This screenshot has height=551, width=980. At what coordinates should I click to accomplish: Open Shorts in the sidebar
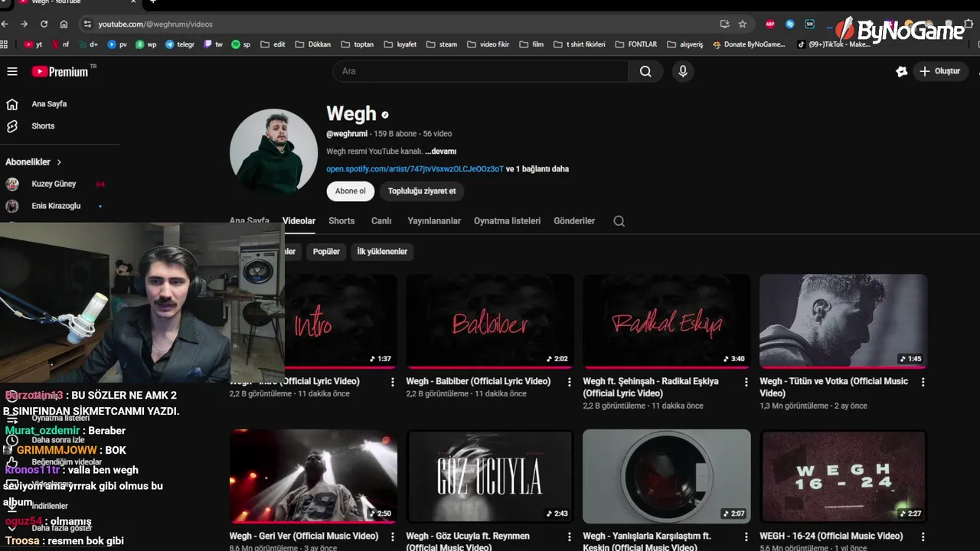[43, 126]
